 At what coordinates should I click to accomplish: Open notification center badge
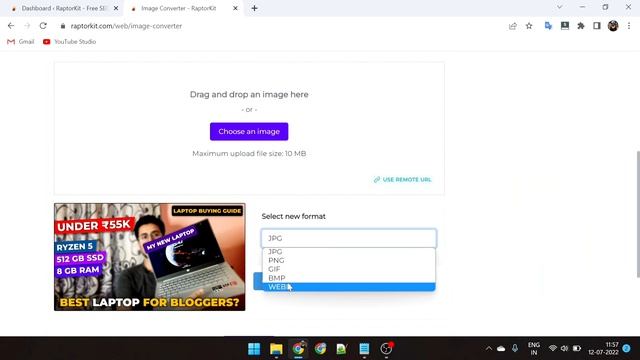coord(627,348)
